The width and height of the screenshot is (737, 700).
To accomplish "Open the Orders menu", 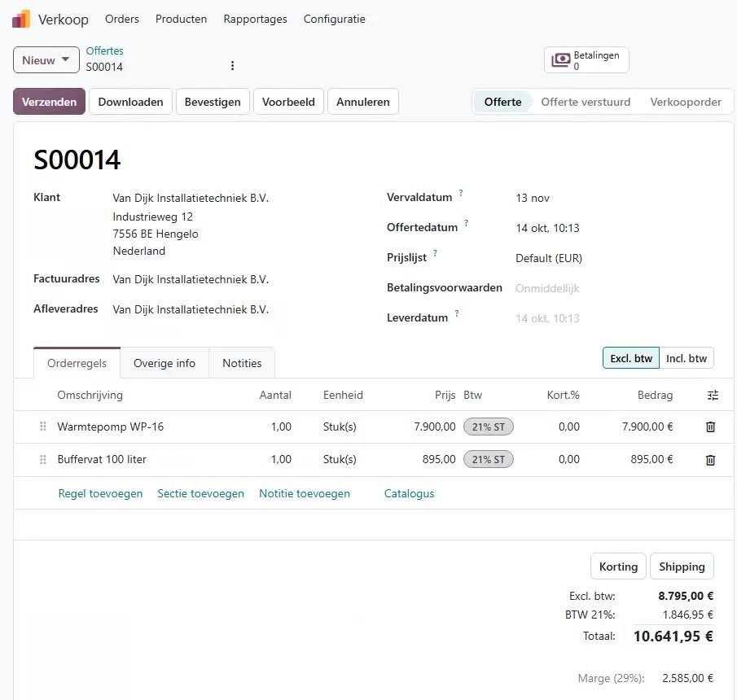I will (x=121, y=19).
